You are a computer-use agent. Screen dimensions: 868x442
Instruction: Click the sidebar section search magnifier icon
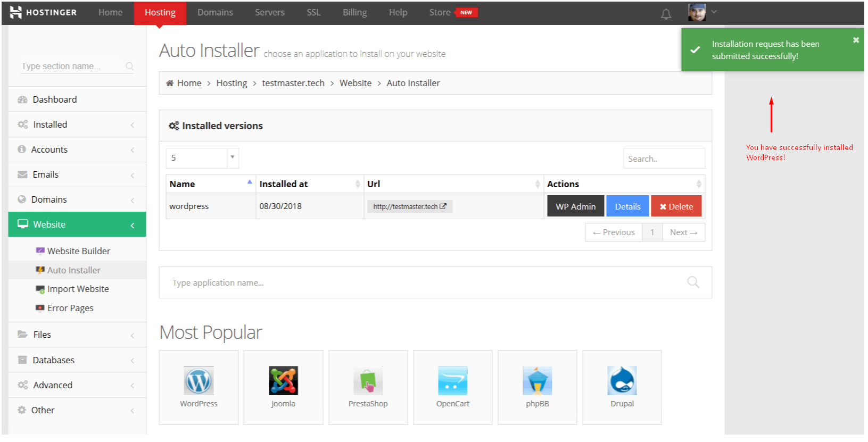coord(129,66)
